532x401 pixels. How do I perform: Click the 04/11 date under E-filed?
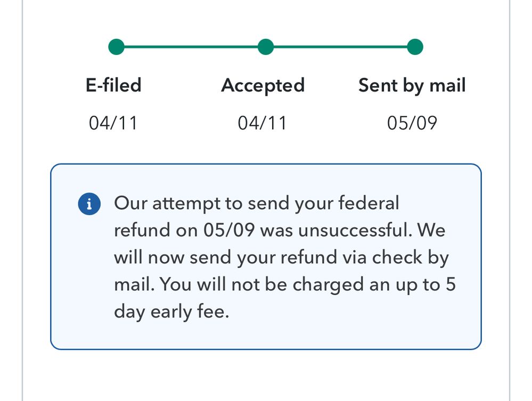click(113, 123)
